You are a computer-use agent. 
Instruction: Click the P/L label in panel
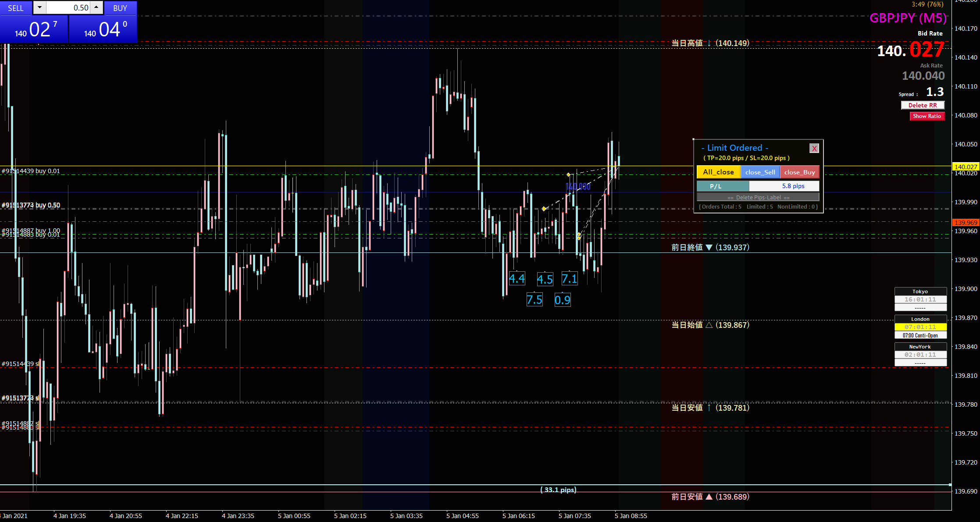(x=722, y=186)
